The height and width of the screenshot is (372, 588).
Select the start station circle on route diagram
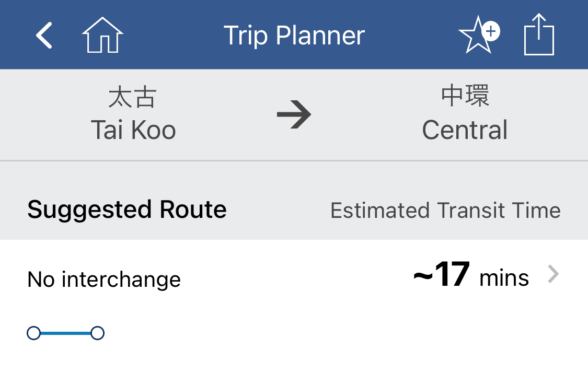point(34,333)
